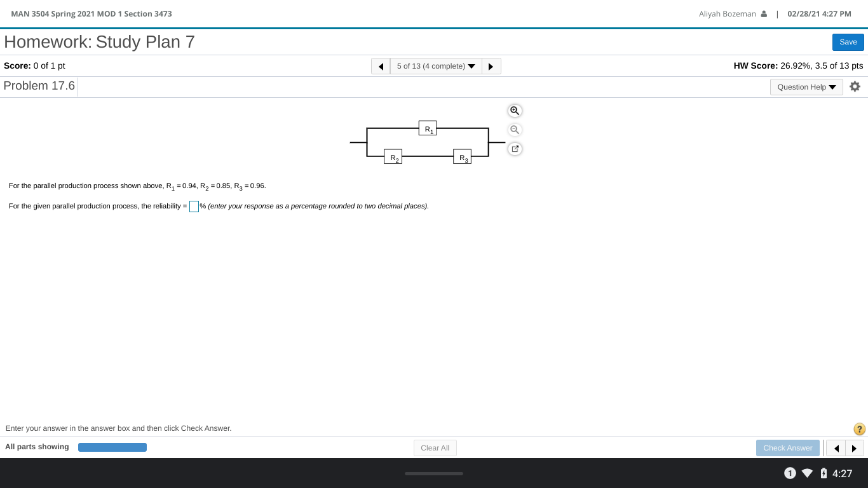Click the course title MAN 3504 text
This screenshot has width=868, height=488.
(x=92, y=14)
